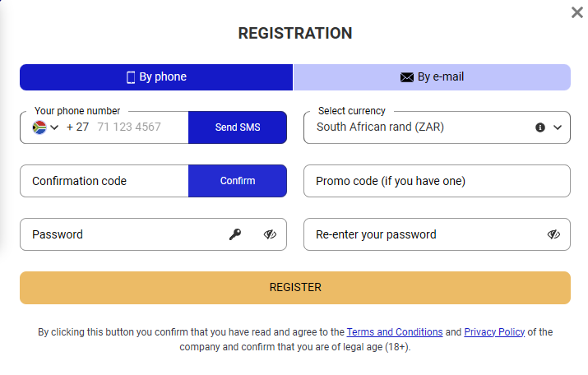Click the currency info icon
Image resolution: width=588 pixels, height=375 pixels.
coord(540,127)
